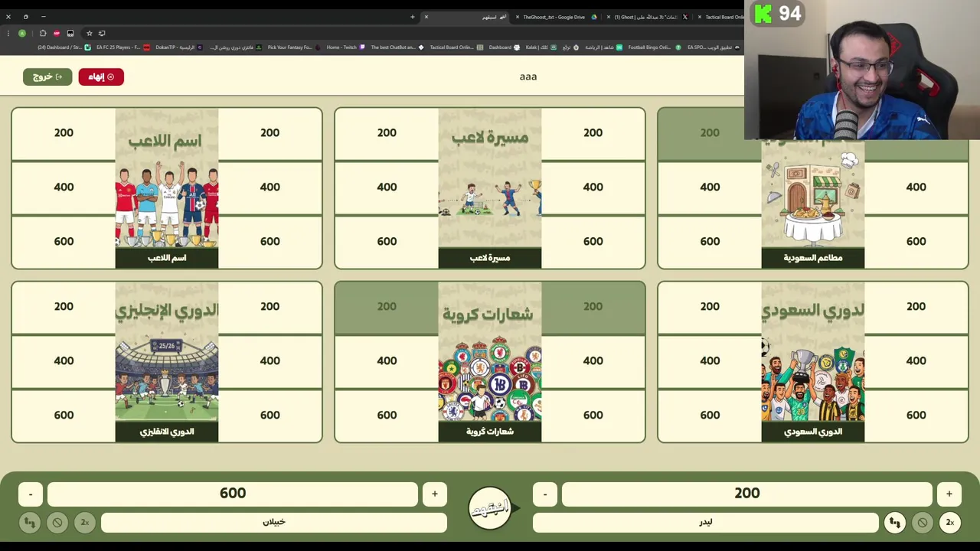Close the active استفهم browser tab
This screenshot has width=980, height=551.
tap(426, 17)
